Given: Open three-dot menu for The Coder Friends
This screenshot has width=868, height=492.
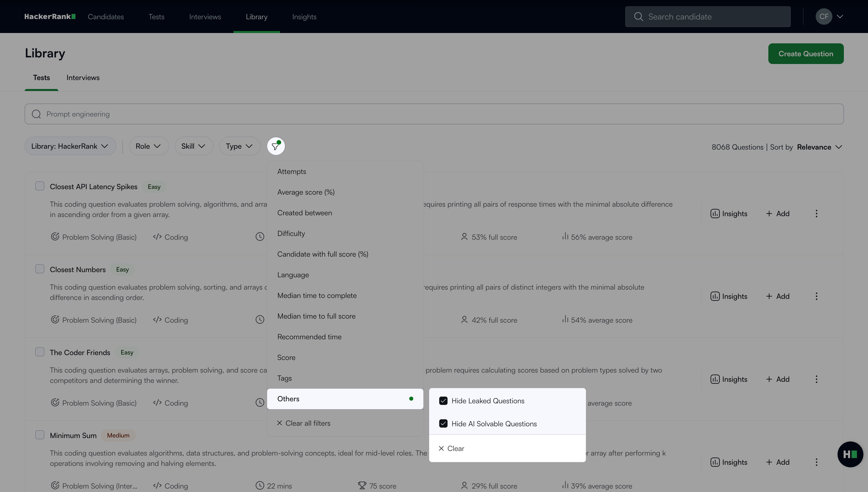Looking at the screenshot, I should [x=816, y=379].
